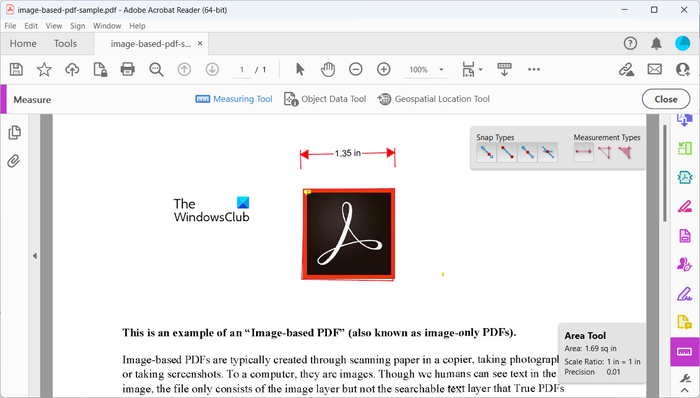
Task: Click the current page number field
Action: pyautogui.click(x=242, y=70)
